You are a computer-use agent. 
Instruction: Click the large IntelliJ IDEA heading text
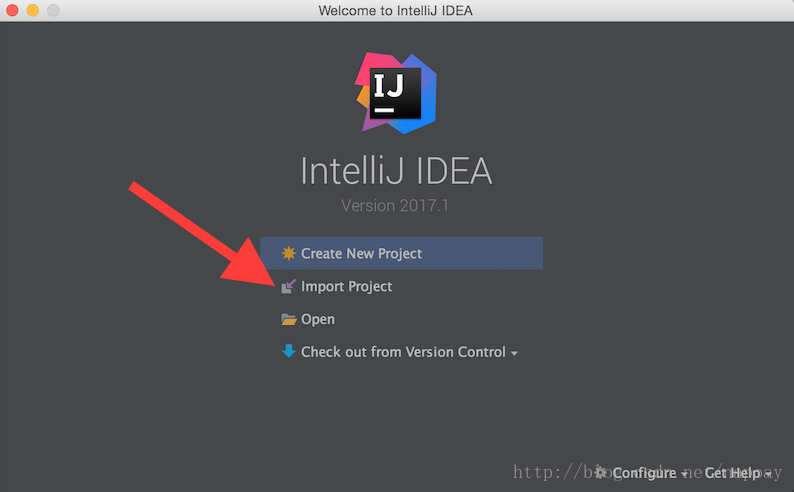point(396,171)
